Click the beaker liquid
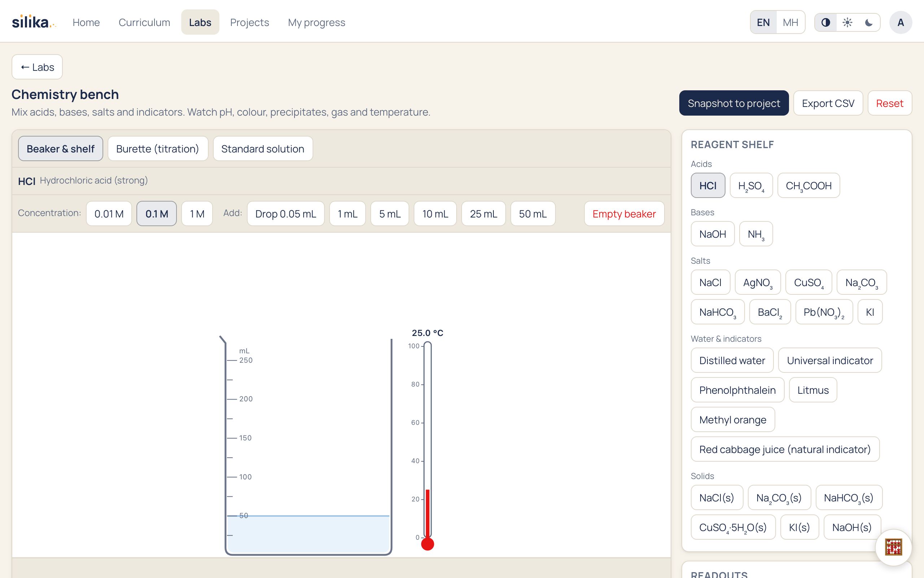 tap(308, 534)
